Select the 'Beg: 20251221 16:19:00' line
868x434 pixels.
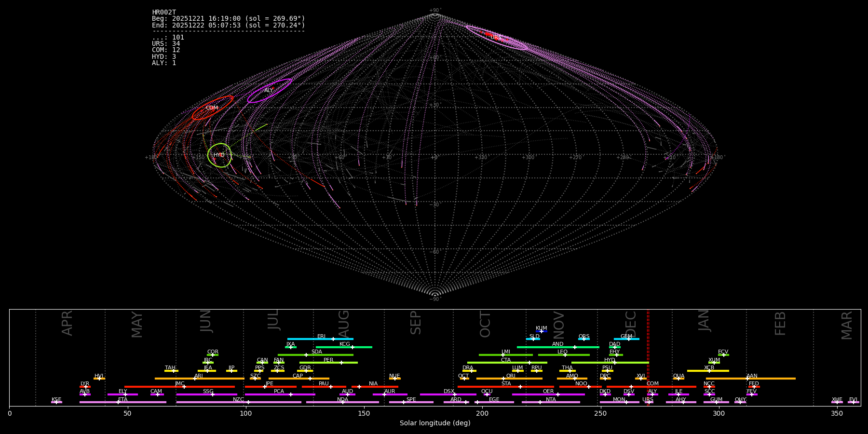229,19
